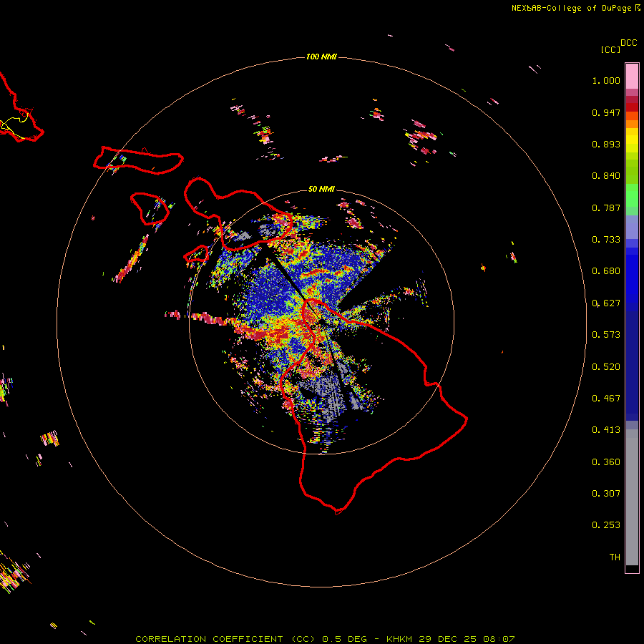Click the NEXLAB-College of DuPage label
The image size is (644, 644).
[575, 8]
